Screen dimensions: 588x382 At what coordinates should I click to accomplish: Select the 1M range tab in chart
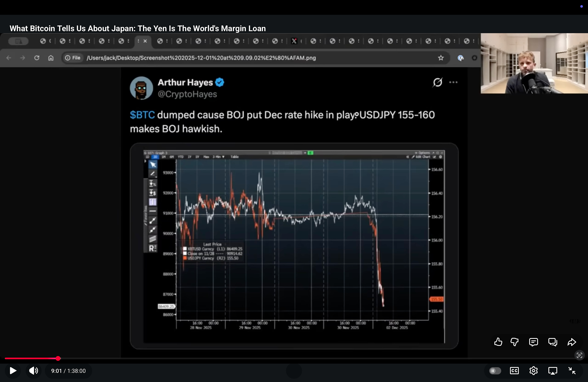pyautogui.click(x=163, y=157)
